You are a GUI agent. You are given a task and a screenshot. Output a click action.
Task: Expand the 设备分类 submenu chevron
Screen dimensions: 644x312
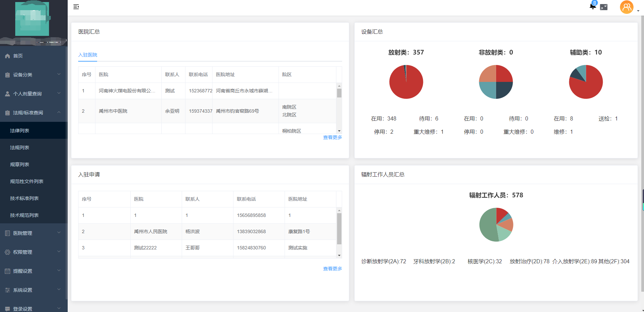point(59,74)
